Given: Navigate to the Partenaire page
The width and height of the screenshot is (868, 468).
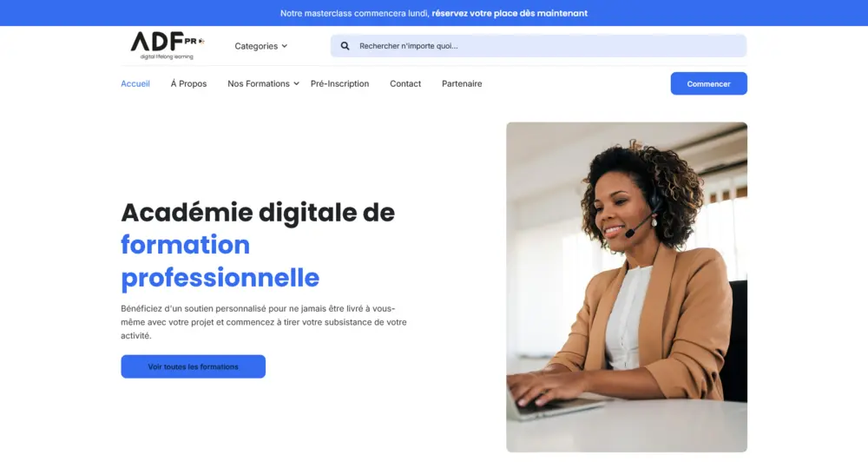Looking at the screenshot, I should point(462,83).
